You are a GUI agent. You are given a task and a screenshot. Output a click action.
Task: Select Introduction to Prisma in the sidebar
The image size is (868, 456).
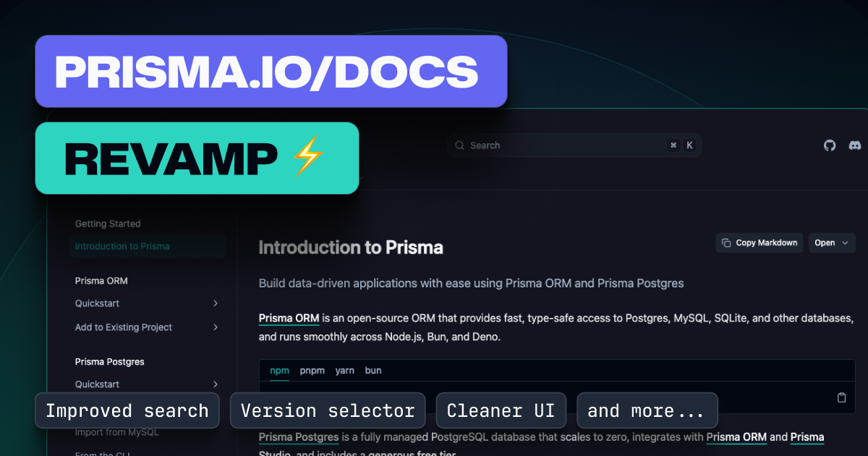point(122,246)
